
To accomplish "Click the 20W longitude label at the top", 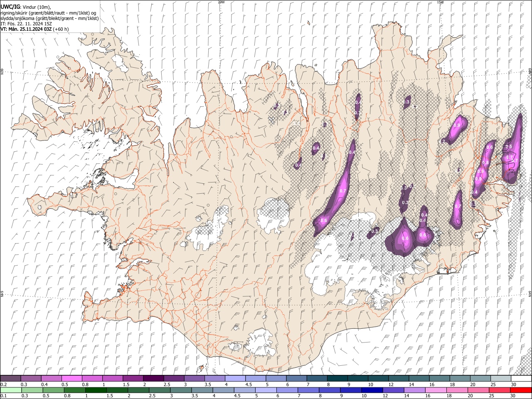I will [x=221, y=2].
